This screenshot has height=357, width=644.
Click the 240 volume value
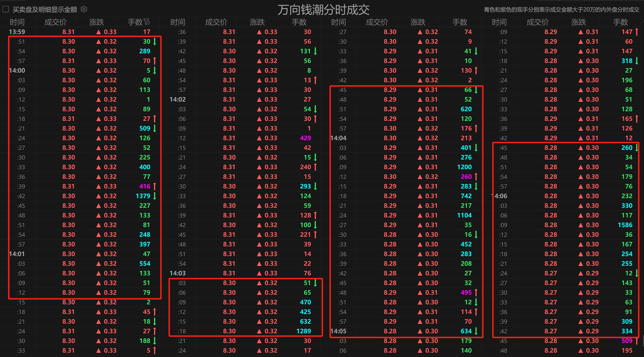(305, 167)
